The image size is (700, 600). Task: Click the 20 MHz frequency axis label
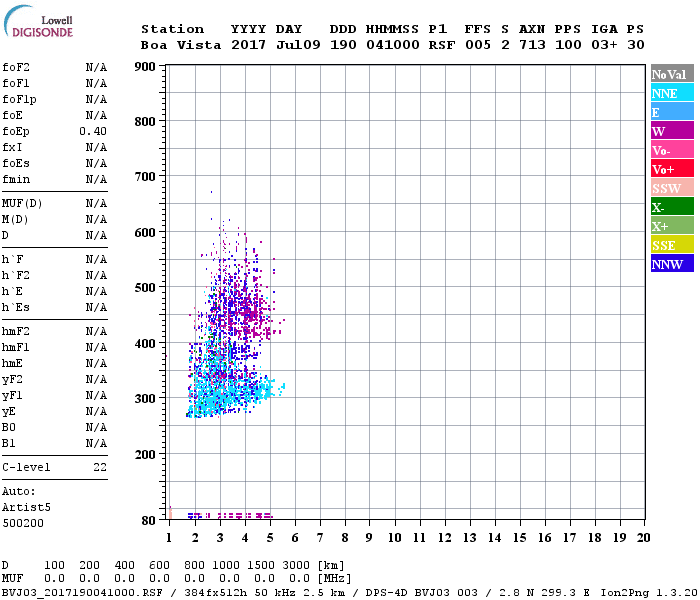pyautogui.click(x=643, y=538)
